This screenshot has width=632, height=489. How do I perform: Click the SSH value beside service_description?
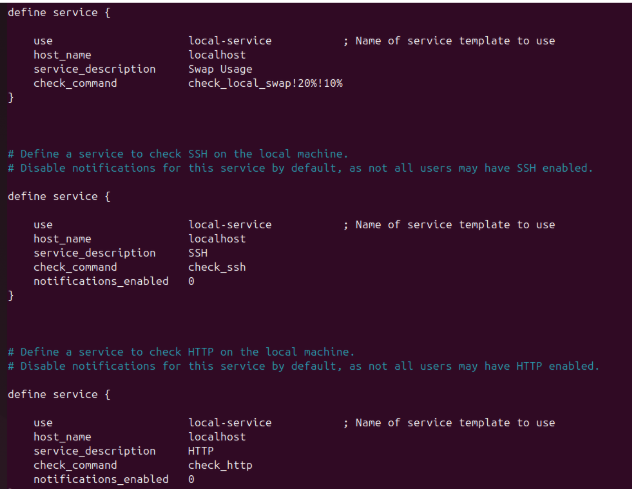click(197, 253)
